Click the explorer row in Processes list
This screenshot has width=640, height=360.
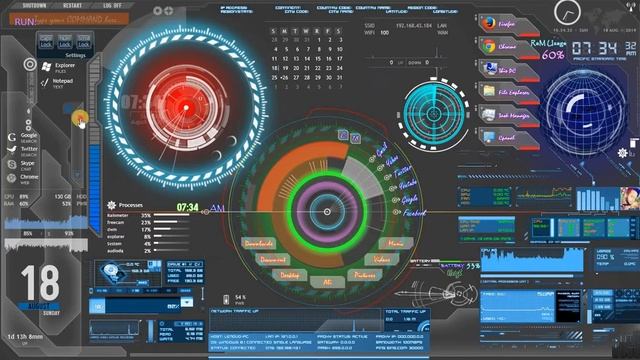148,236
